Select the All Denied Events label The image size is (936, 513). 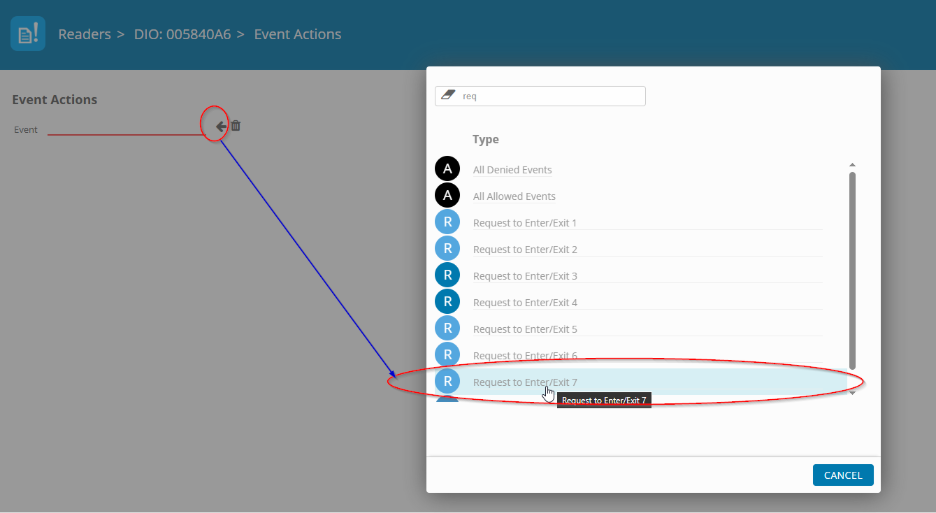512,170
